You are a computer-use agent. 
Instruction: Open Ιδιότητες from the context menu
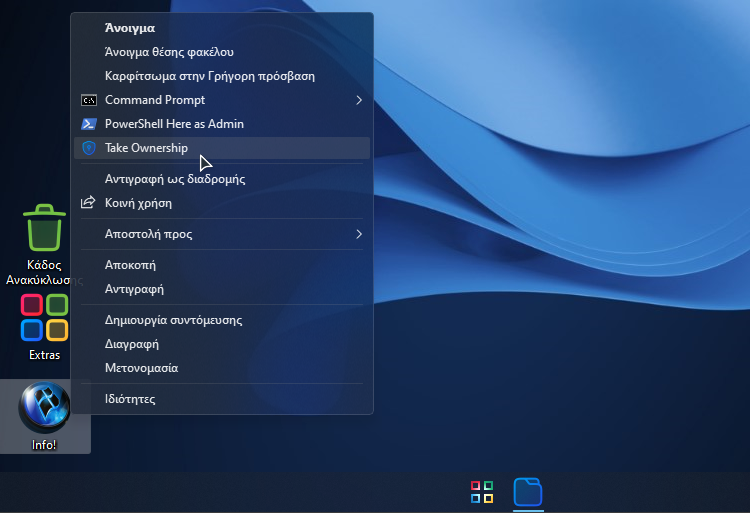[222, 399]
